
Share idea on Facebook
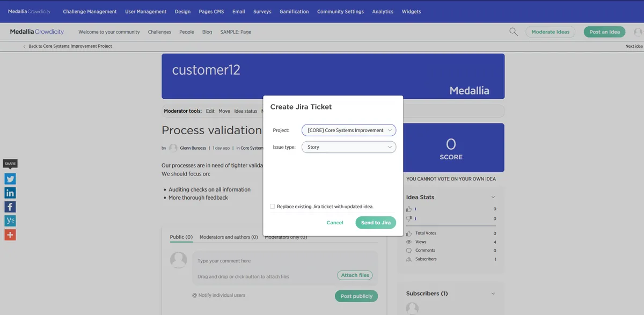pos(10,207)
